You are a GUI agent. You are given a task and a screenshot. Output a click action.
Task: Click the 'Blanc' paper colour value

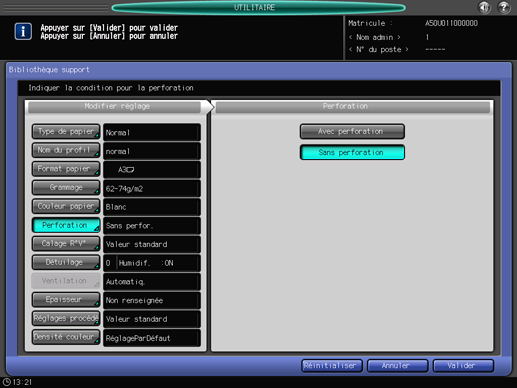[x=152, y=207]
